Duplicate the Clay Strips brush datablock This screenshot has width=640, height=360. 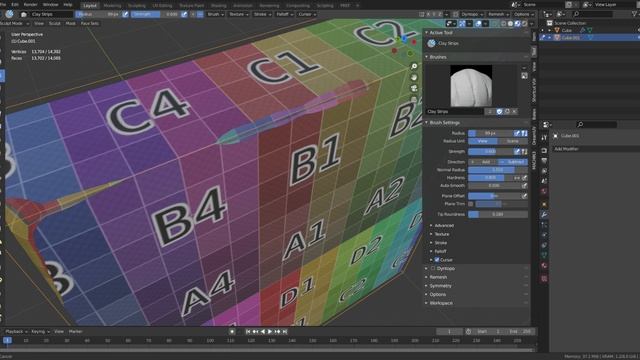(x=507, y=111)
